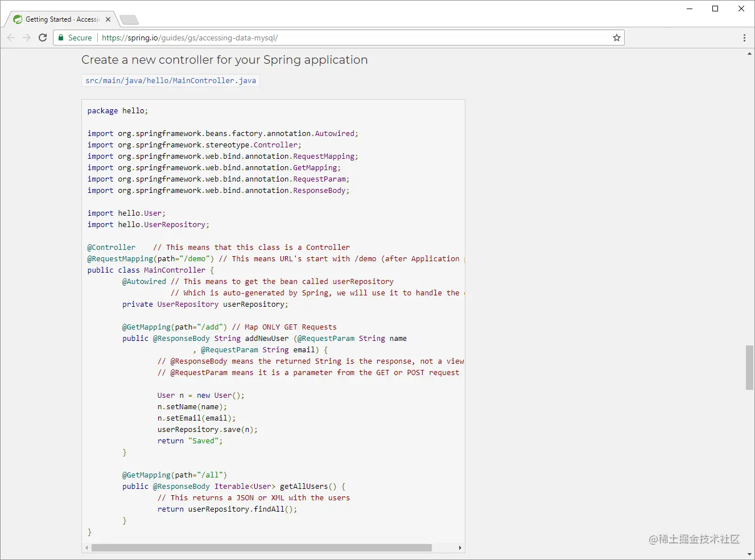
Task: Open a new tab button
Action: (x=129, y=20)
